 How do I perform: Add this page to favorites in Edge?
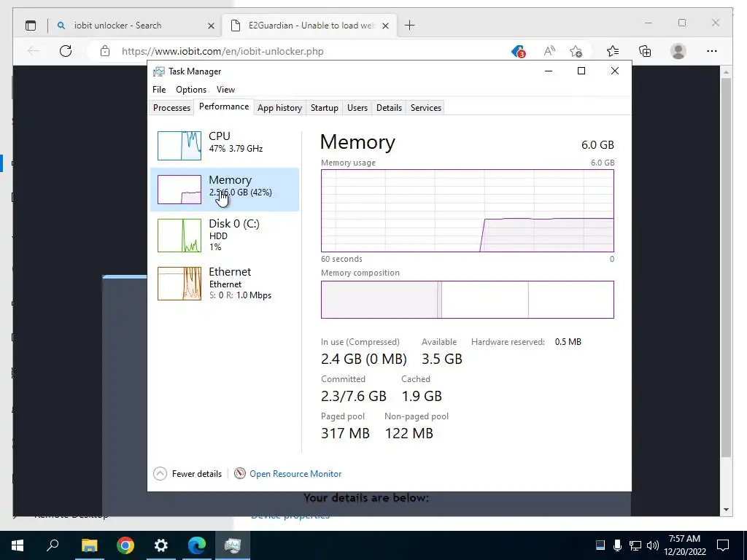tap(576, 51)
